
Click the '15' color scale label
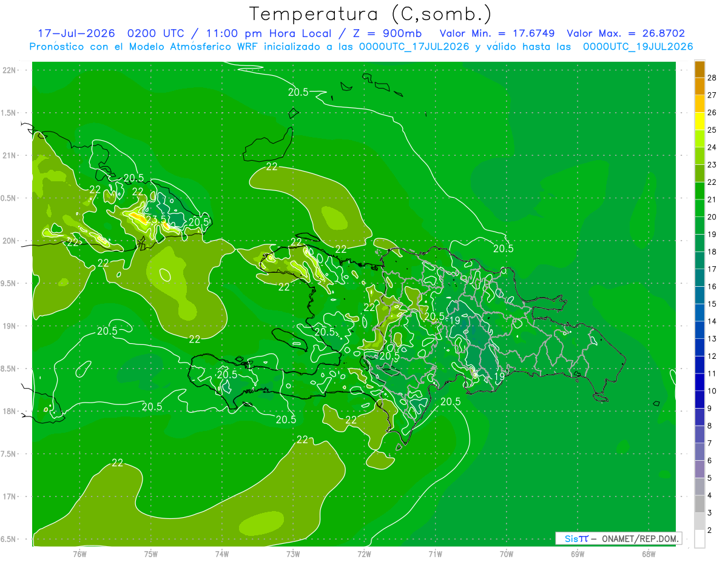click(712, 304)
